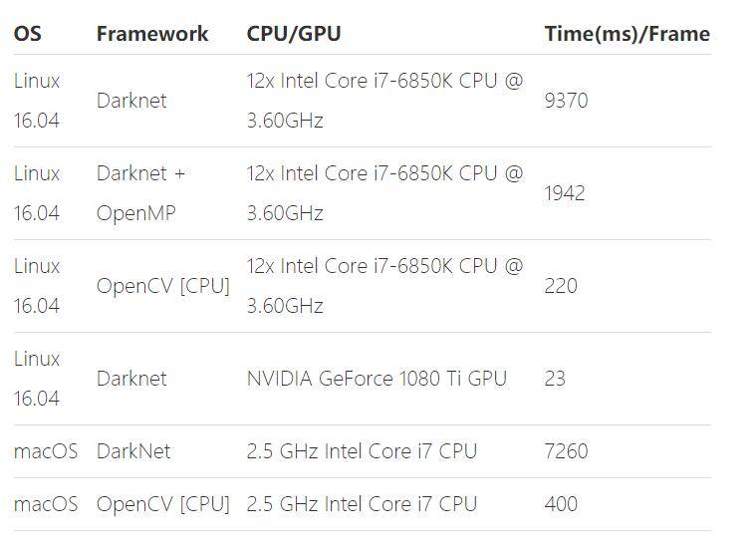756x551 pixels.
Task: Select macOS cell in the 7260 row
Action: 45,451
